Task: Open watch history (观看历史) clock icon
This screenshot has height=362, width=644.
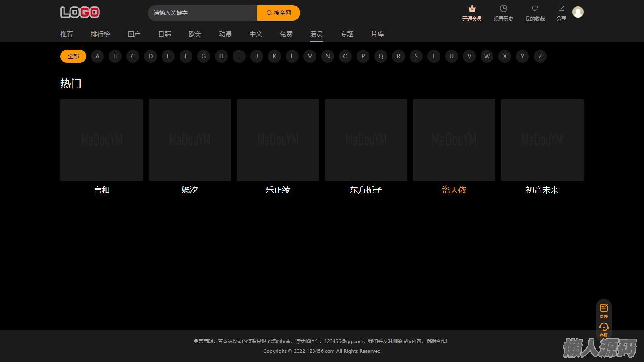Action: [x=503, y=8]
